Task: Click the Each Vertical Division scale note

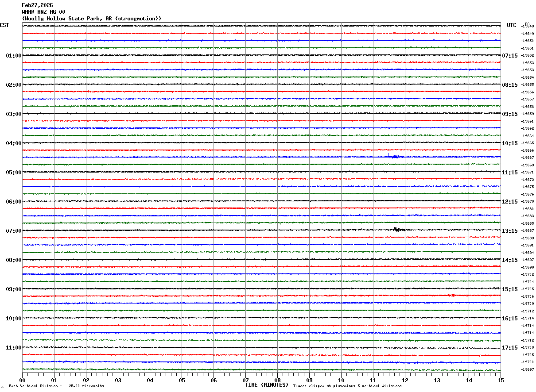Action: [56, 386]
